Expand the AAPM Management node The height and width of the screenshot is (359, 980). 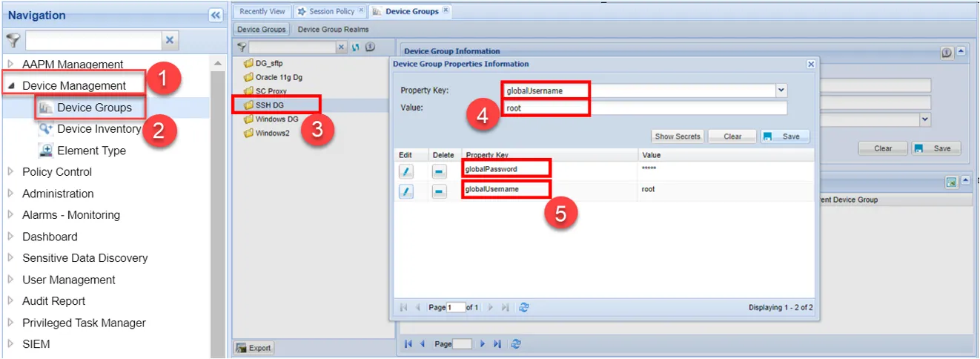pos(10,65)
